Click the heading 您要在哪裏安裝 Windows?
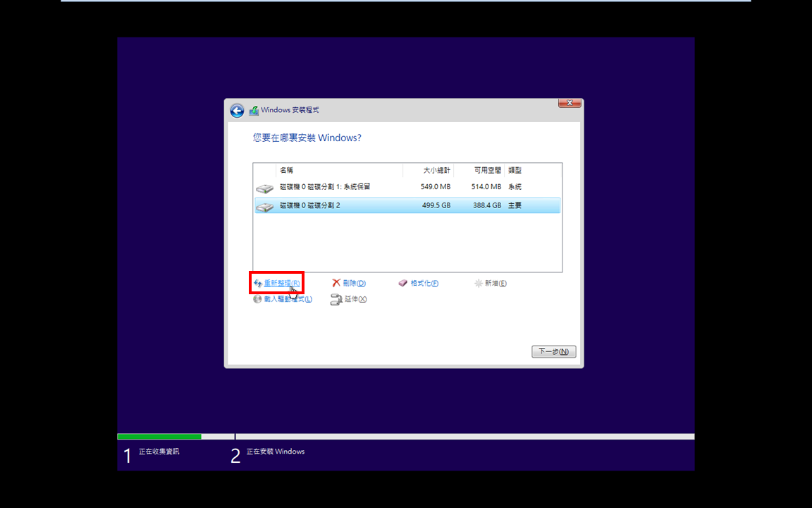 [307, 138]
